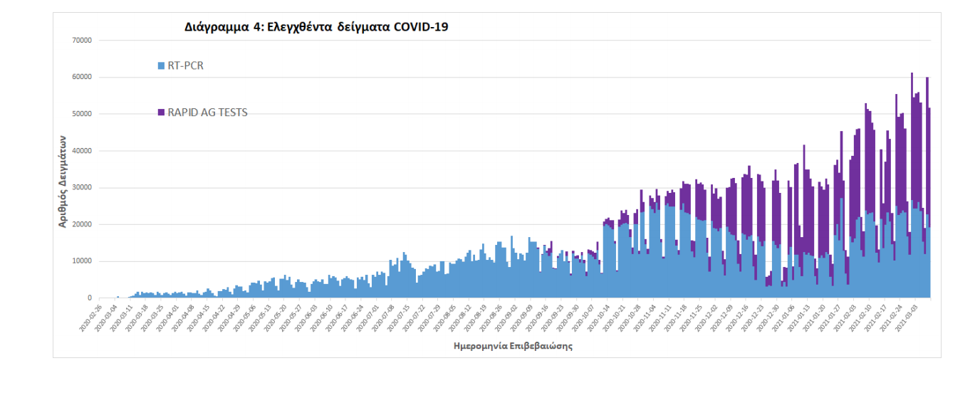
Task: Click the 2020-06-03 date label
Action: [308, 316]
